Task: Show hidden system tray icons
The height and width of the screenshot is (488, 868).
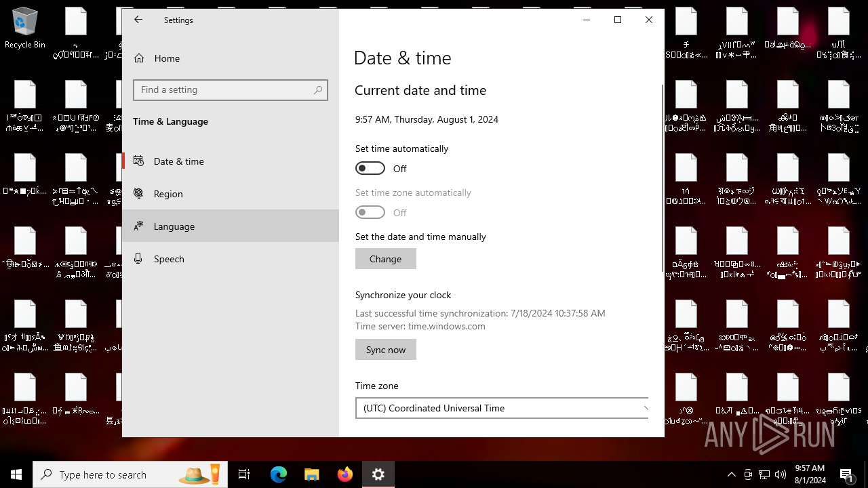Action: [731, 474]
